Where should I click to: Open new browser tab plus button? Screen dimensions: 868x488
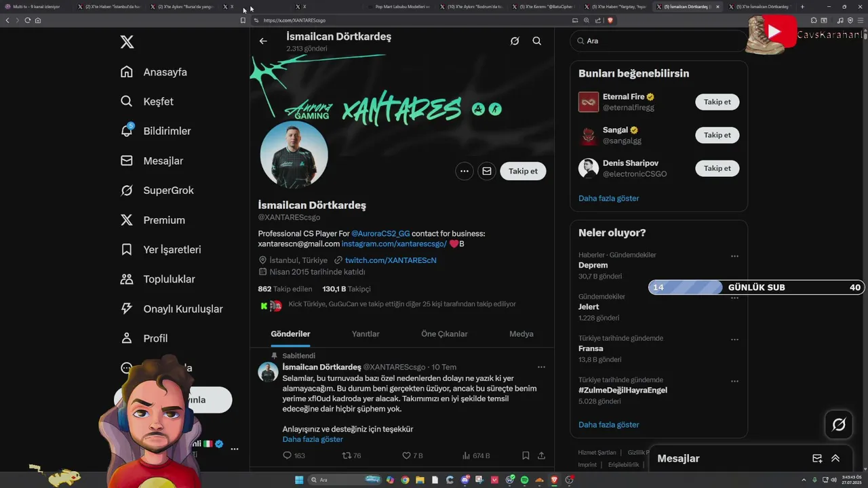802,7
